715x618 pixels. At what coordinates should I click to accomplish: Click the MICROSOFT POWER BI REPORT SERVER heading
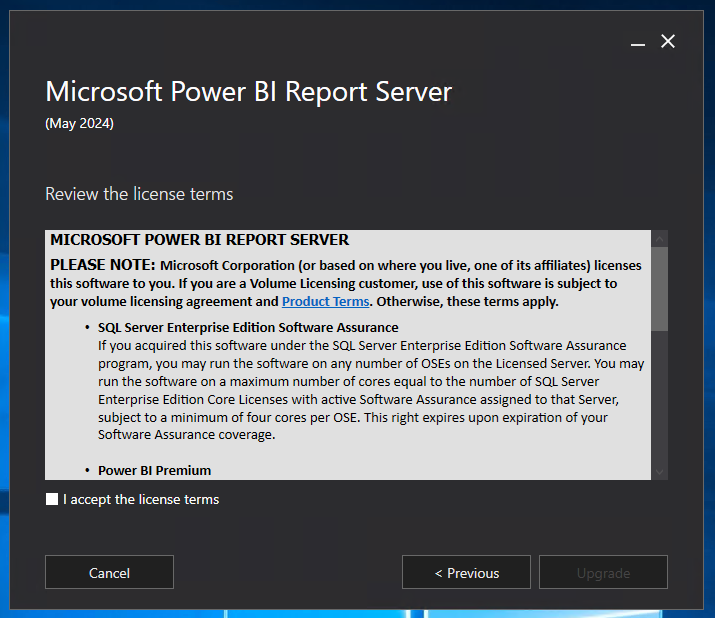(199, 240)
